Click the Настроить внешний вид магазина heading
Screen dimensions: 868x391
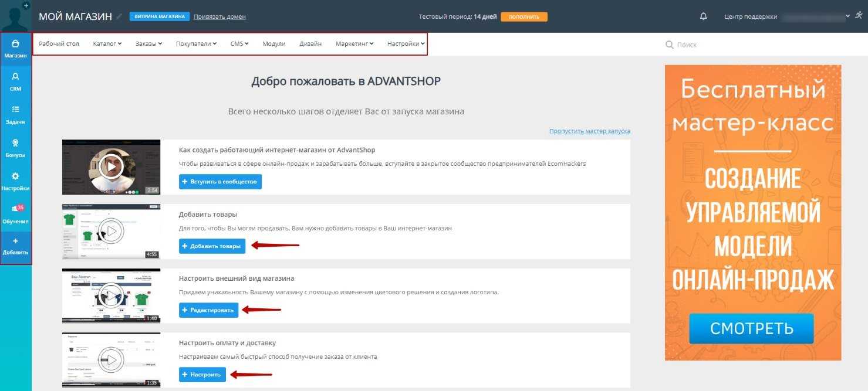(237, 278)
